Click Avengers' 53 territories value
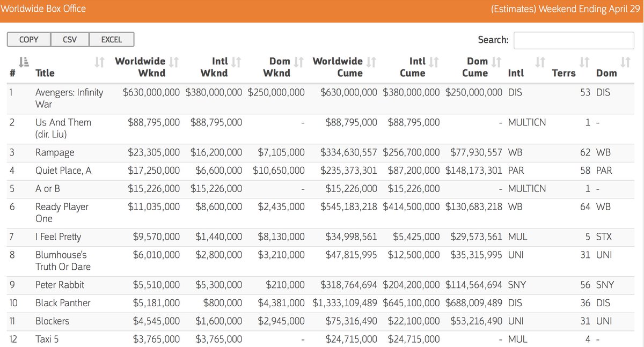644x347 pixels. (585, 92)
